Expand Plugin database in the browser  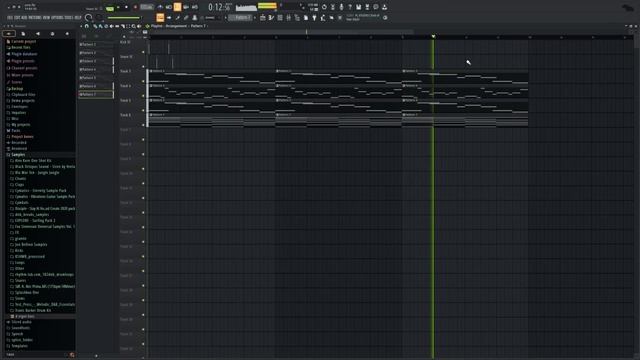coord(24,54)
